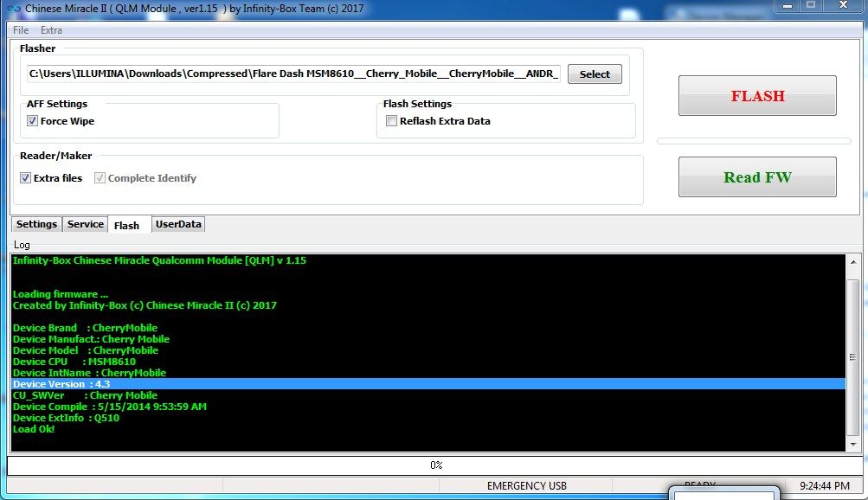Viewport: 868px width, 500px height.
Task: Click Select to browse firmware file
Action: click(595, 74)
